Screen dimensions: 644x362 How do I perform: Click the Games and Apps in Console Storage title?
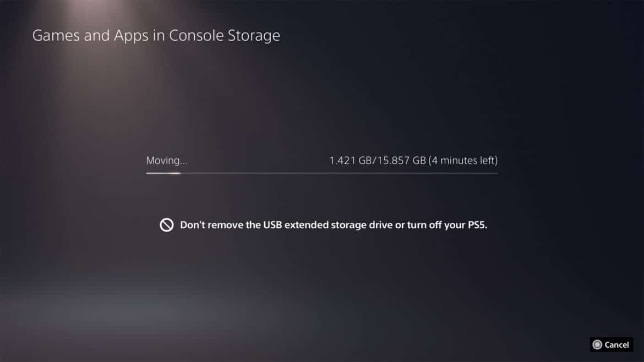pos(156,36)
